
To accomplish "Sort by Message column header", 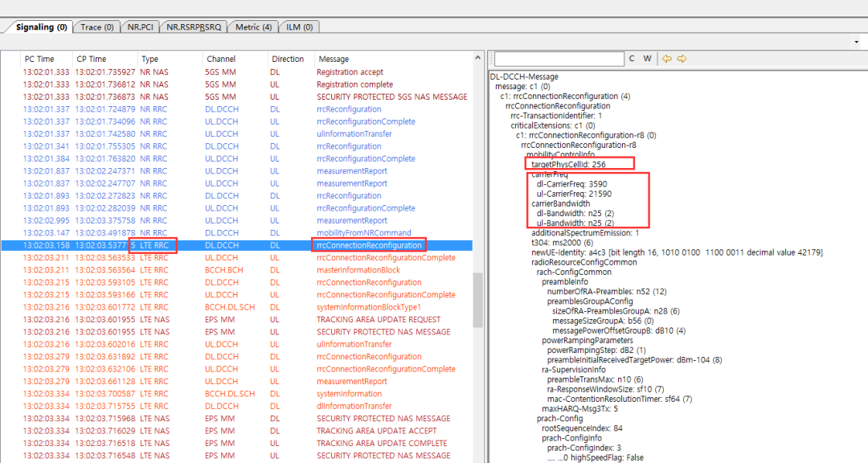I will [393, 59].
